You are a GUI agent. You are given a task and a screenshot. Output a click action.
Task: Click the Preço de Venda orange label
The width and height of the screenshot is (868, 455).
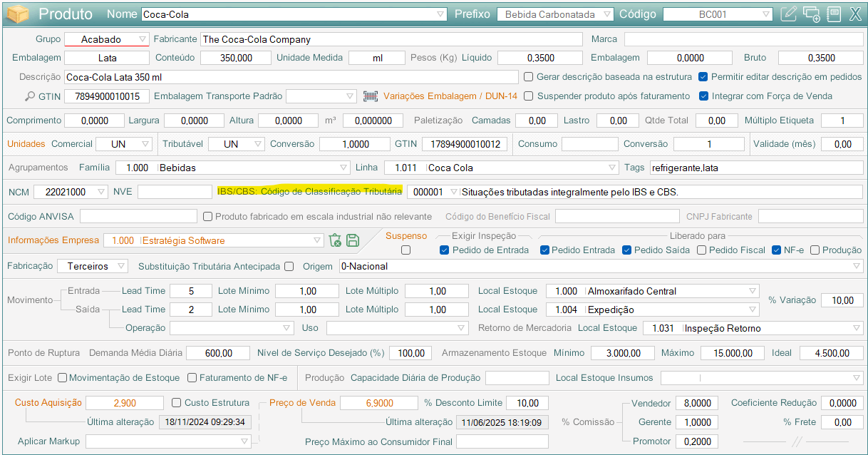302,403
